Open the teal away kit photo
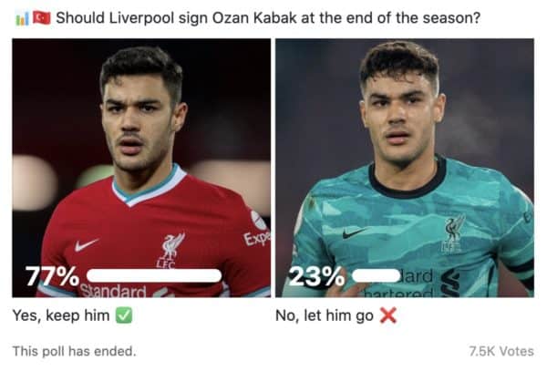 [x=405, y=168]
